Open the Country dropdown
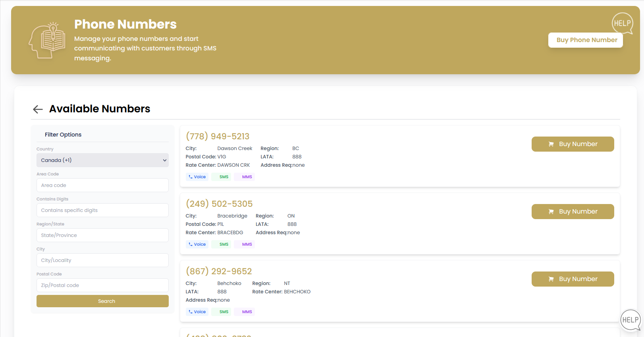The image size is (644, 337). [x=102, y=160]
